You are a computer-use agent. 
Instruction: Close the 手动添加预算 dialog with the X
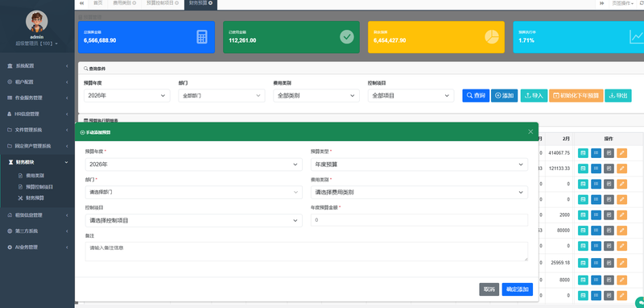point(530,131)
